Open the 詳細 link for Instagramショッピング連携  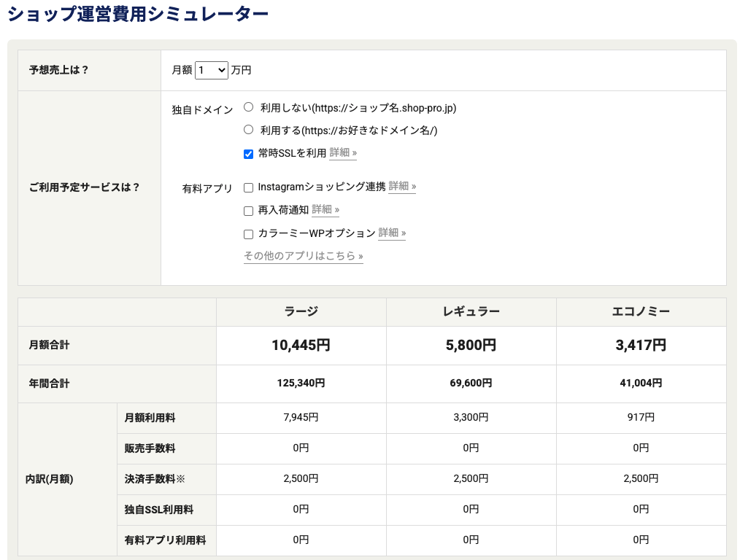[x=401, y=187]
